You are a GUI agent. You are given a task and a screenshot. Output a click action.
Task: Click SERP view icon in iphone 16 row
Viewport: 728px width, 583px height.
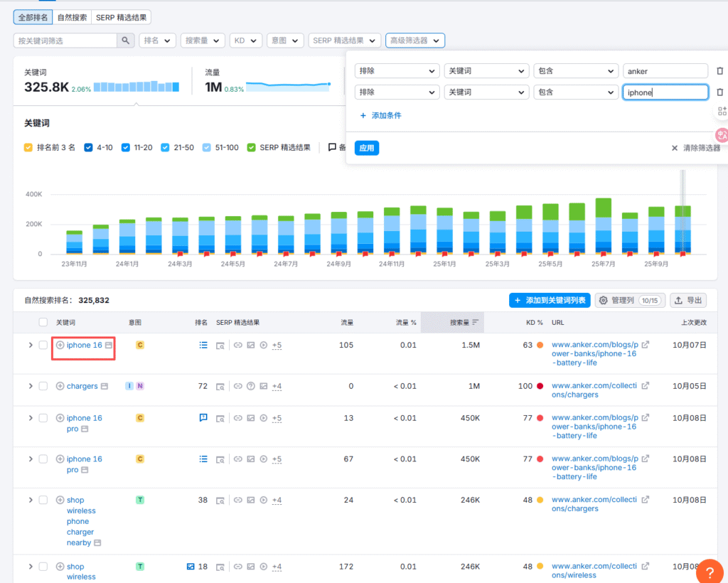pos(220,346)
